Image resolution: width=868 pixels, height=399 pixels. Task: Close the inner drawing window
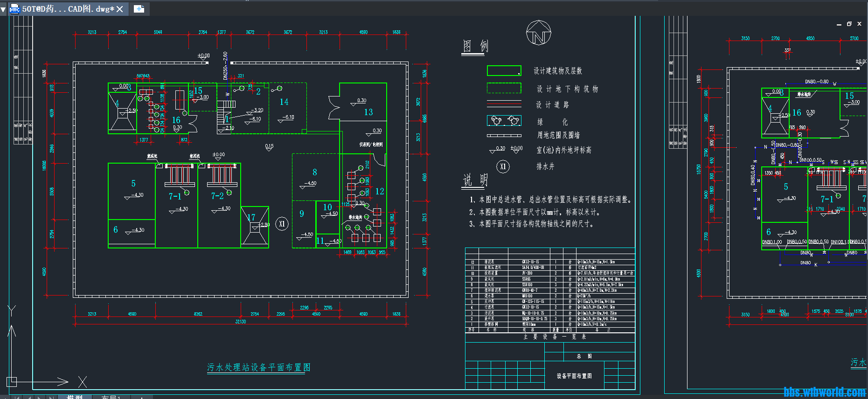[859, 24]
